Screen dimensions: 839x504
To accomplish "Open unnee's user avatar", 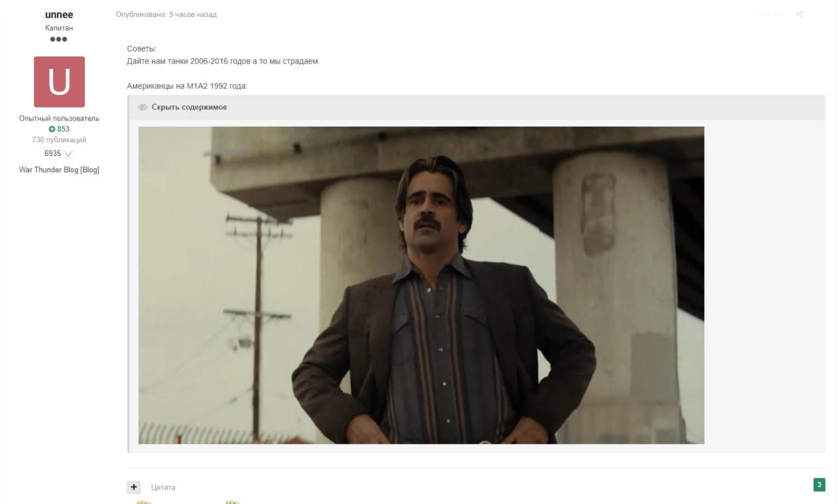I will [x=59, y=82].
